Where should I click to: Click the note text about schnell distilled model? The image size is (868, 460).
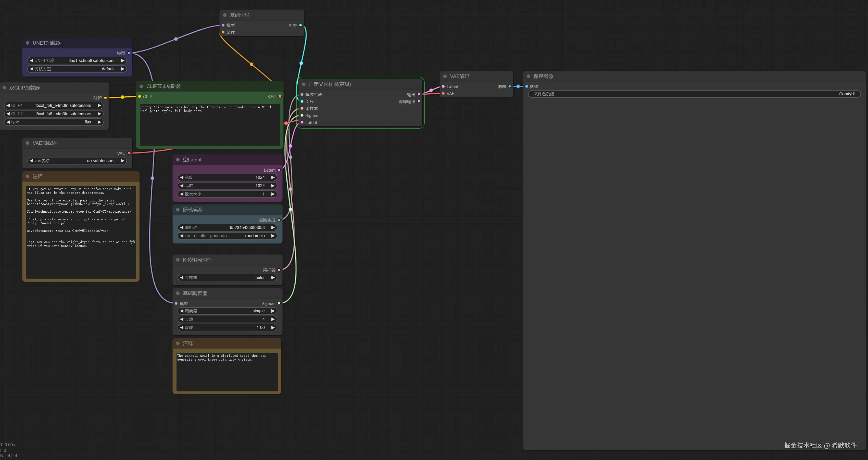(222, 358)
